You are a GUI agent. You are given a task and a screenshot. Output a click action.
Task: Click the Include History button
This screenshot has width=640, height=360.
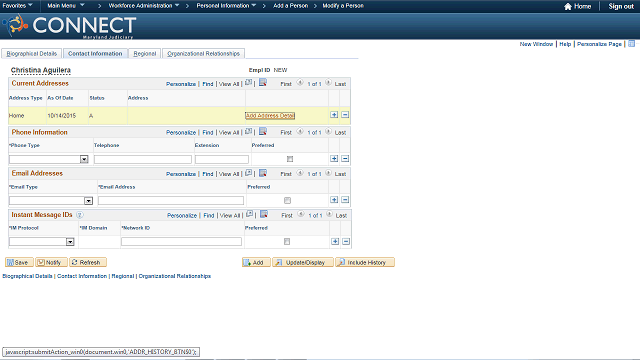coord(365,262)
